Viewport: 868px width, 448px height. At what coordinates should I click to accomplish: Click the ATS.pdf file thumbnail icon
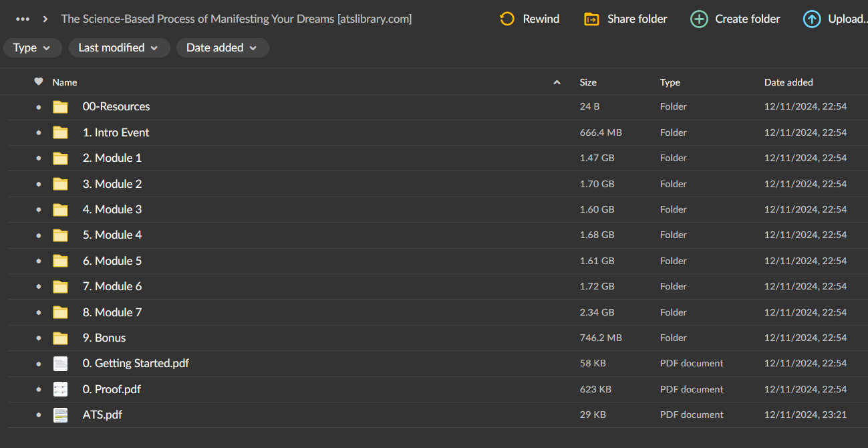61,415
